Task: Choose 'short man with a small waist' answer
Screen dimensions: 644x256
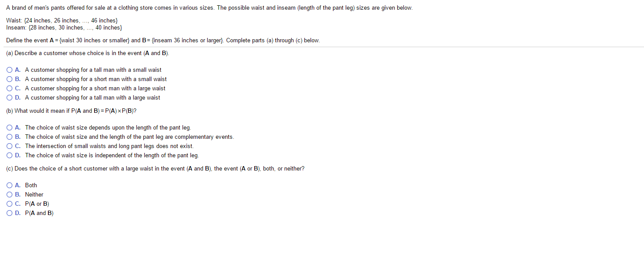Action: point(9,79)
